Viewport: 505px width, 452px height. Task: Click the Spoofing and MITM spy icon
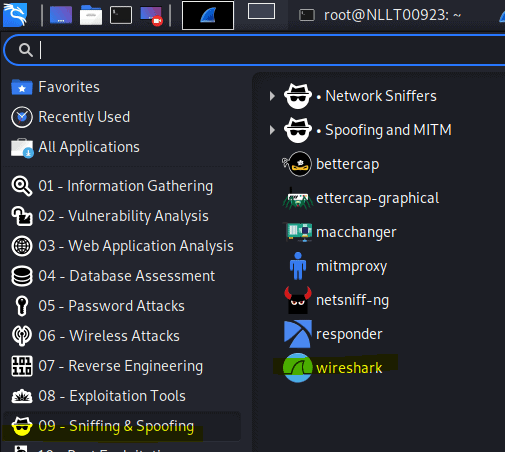click(x=298, y=130)
